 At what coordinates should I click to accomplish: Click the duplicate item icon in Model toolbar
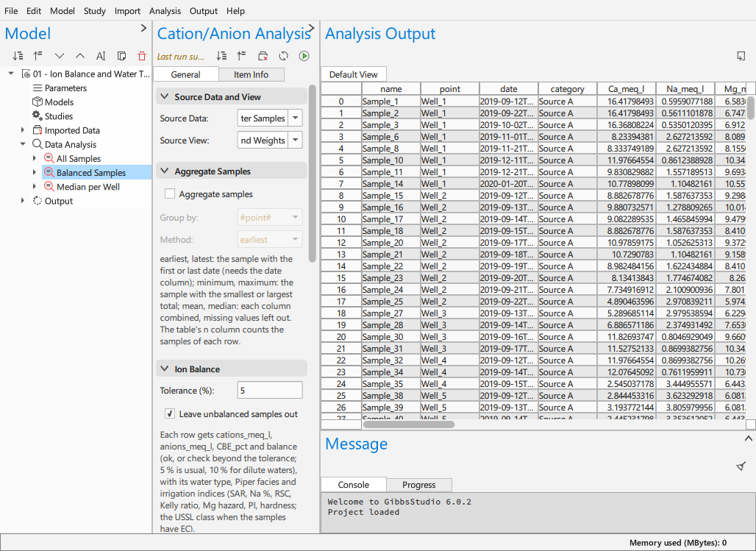point(121,56)
